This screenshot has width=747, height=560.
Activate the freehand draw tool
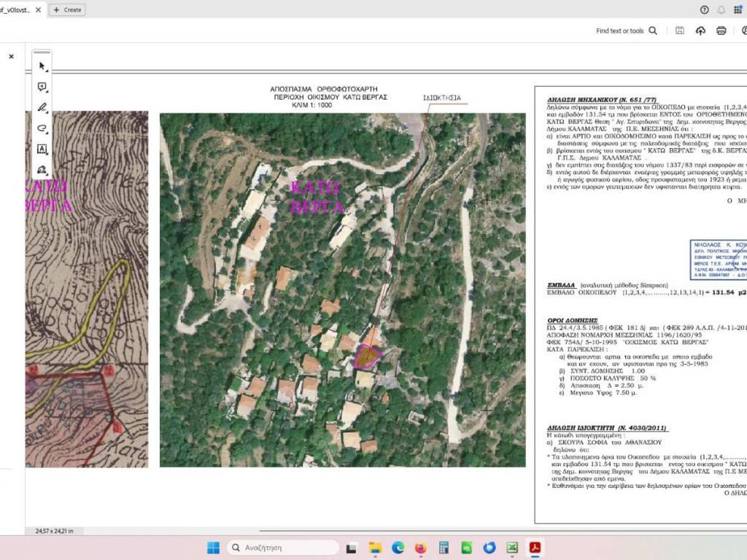(x=42, y=128)
